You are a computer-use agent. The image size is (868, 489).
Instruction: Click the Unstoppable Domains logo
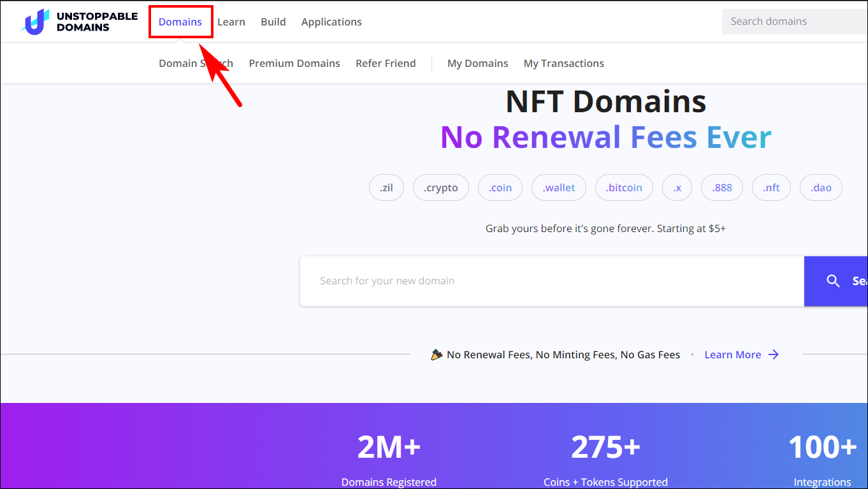click(x=79, y=22)
